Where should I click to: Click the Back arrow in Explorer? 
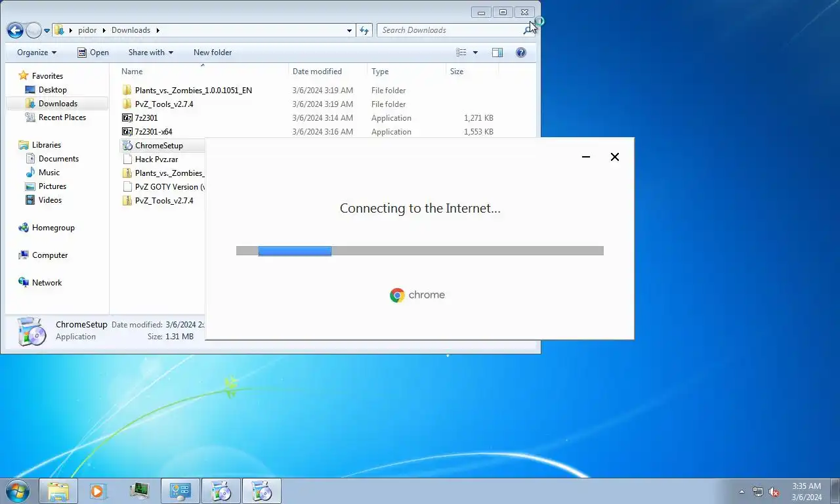[15, 30]
